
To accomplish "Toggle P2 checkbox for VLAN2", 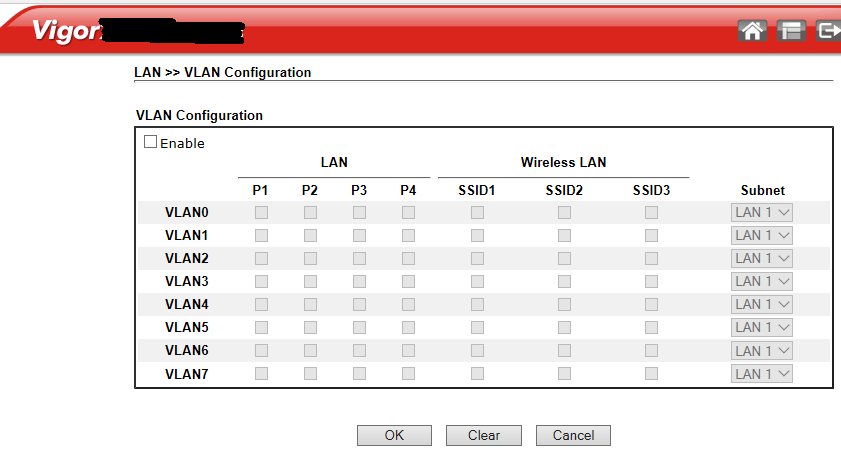I will click(x=310, y=258).
